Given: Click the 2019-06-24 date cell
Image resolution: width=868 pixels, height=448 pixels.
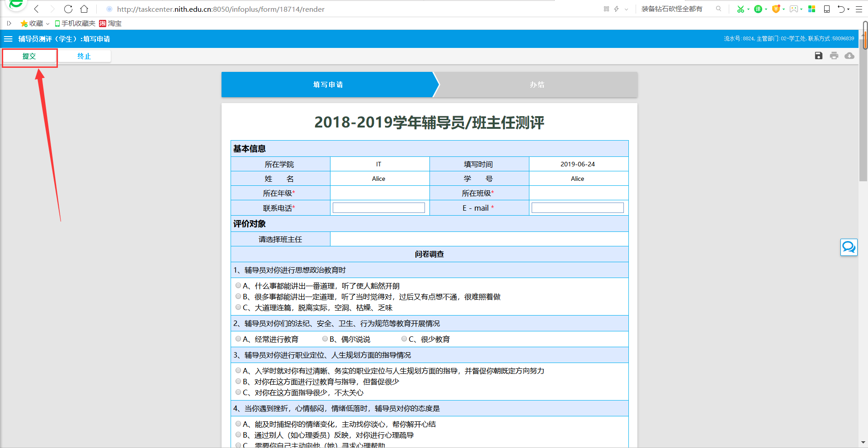Looking at the screenshot, I should (578, 164).
